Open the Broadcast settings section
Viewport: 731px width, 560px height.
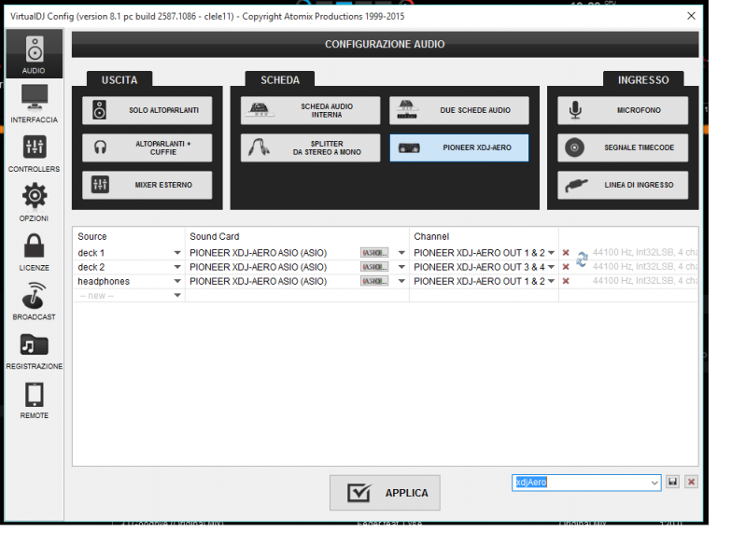(x=34, y=301)
